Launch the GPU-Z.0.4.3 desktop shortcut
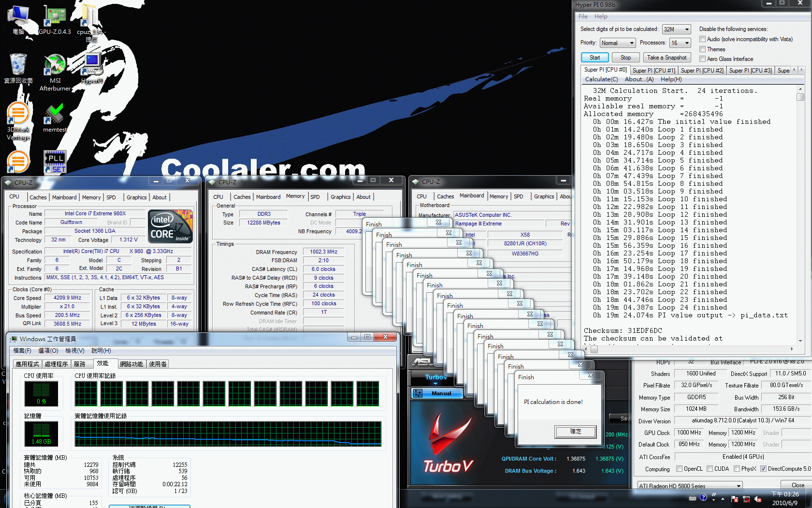Viewport: 812px width, 508px height. pyautogui.click(x=55, y=19)
